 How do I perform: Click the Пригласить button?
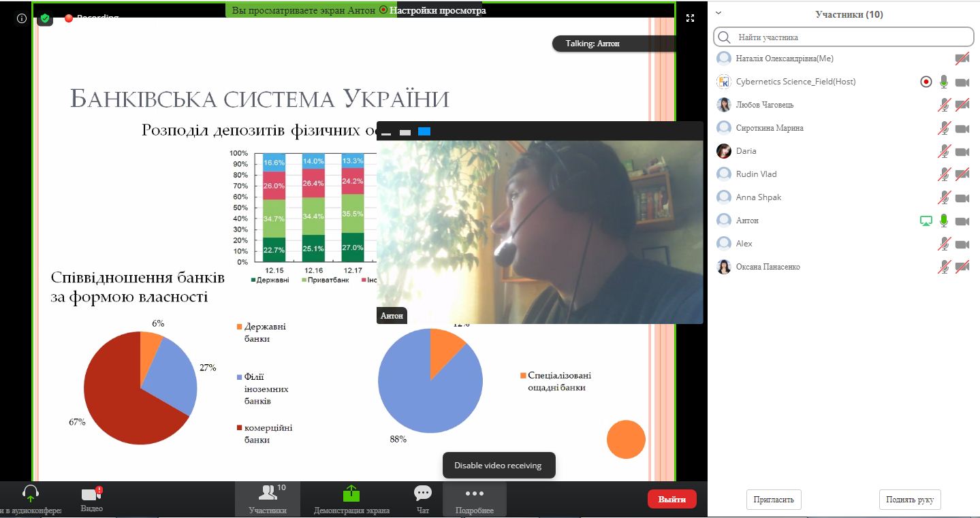pos(774,499)
